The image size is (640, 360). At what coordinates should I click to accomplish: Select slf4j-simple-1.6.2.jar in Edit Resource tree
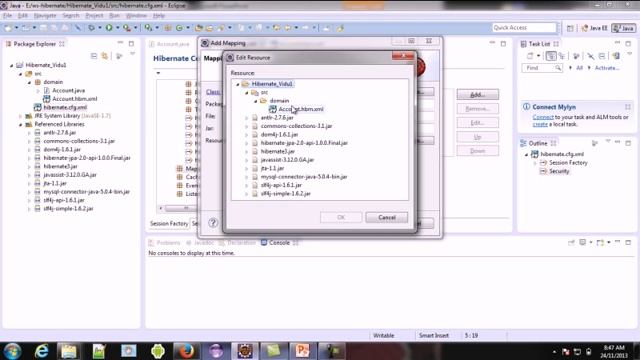coord(286,193)
